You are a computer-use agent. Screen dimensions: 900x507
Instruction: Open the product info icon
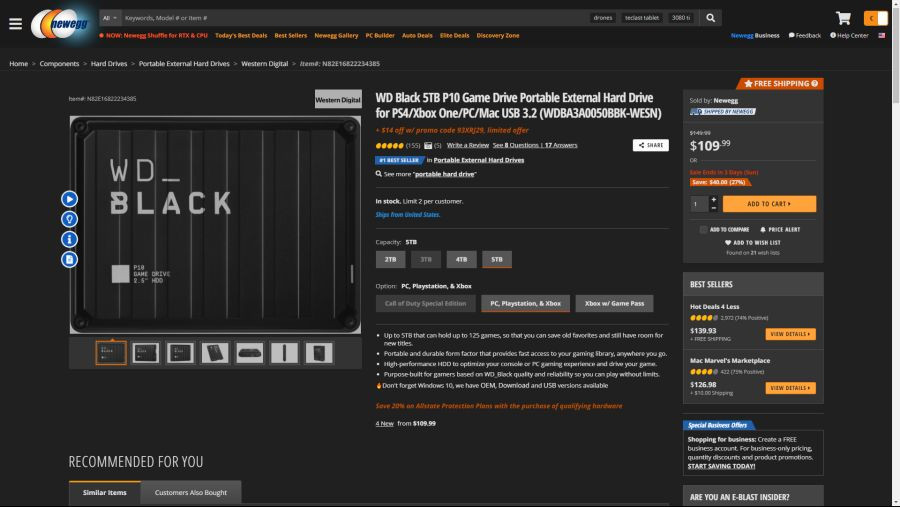69,239
